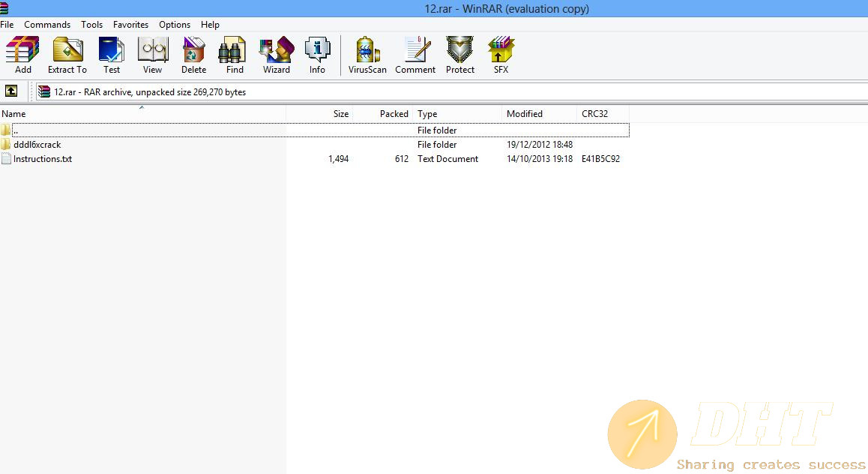Open Find with the binoculars icon
This screenshot has height=474, width=868.
[x=235, y=55]
